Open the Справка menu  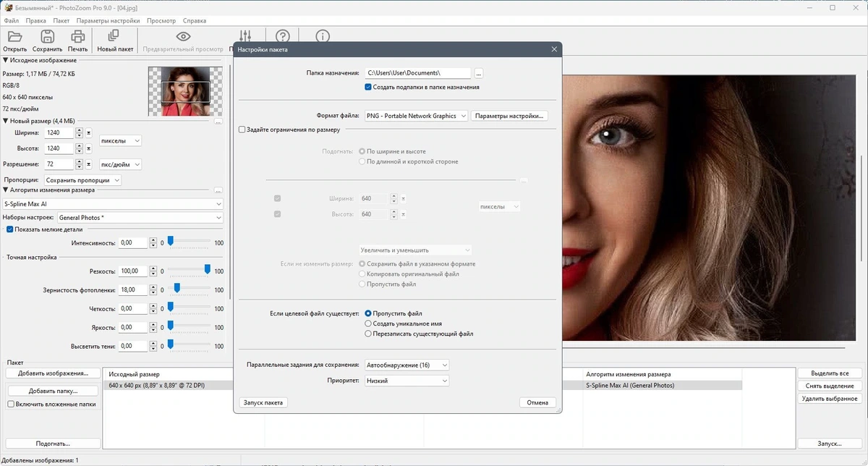pyautogui.click(x=195, y=21)
